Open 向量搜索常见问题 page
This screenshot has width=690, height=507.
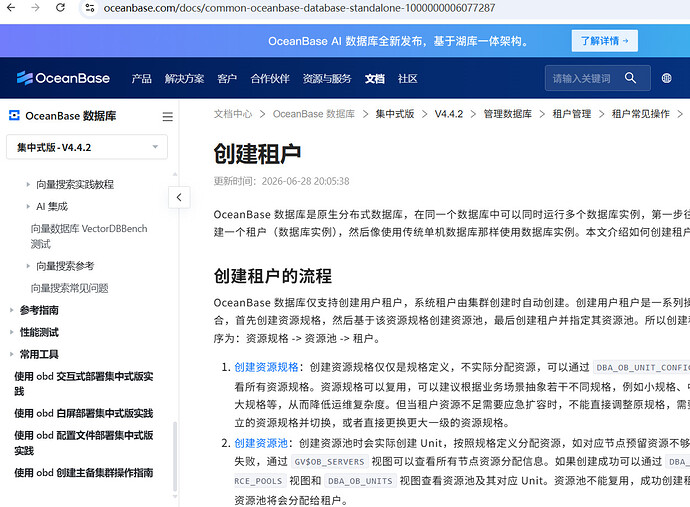tap(70, 288)
